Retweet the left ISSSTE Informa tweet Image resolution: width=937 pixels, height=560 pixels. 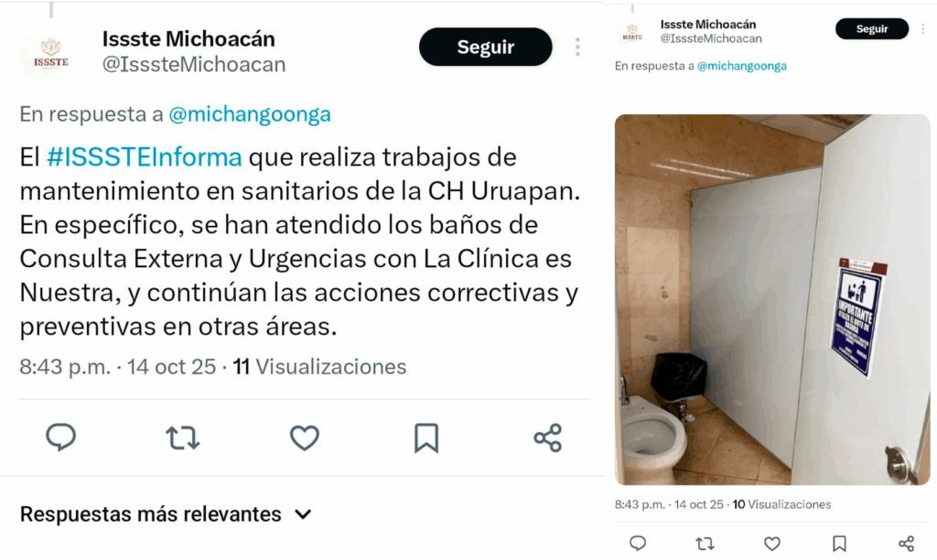(182, 437)
